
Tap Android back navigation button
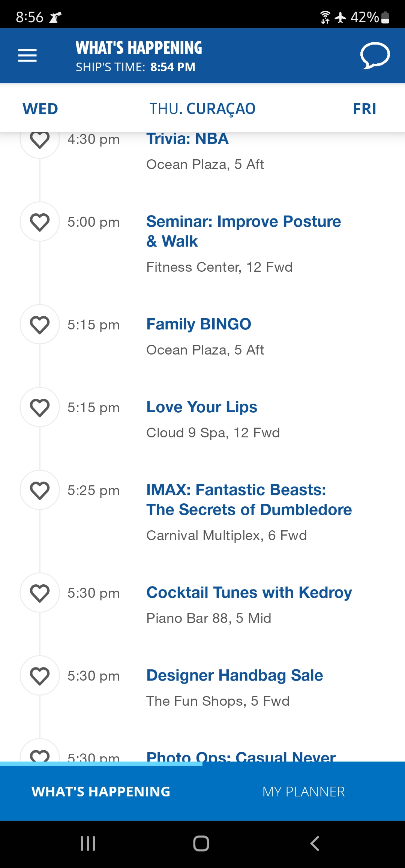click(315, 844)
